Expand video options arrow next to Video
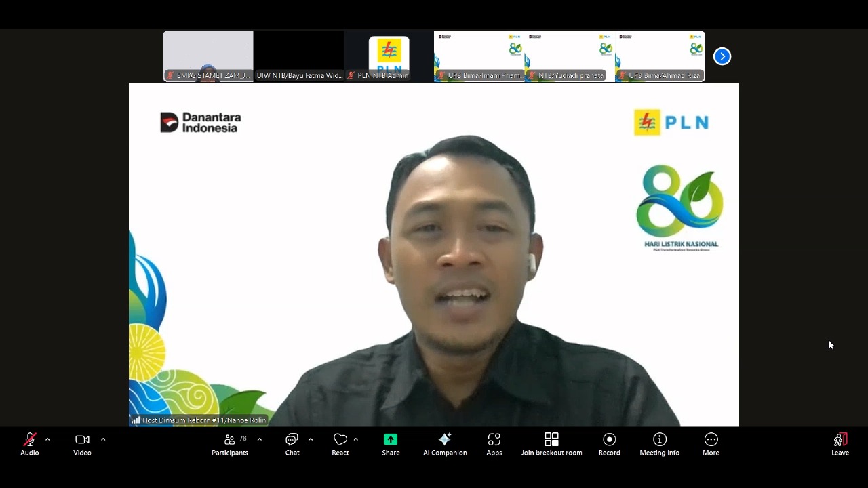Screen dimensions: 868x488 coord(103,440)
